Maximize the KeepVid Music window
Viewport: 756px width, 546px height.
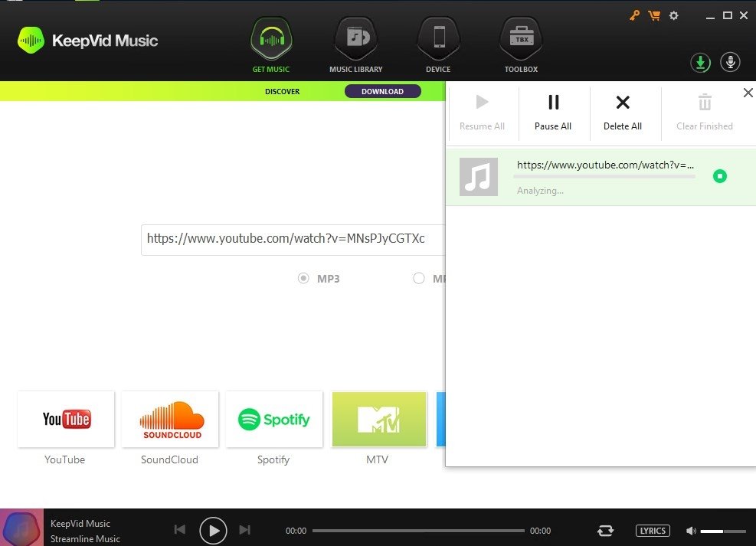[x=728, y=15]
